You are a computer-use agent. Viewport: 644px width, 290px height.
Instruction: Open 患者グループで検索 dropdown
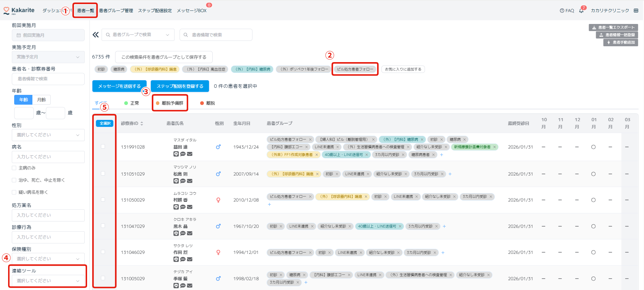138,35
